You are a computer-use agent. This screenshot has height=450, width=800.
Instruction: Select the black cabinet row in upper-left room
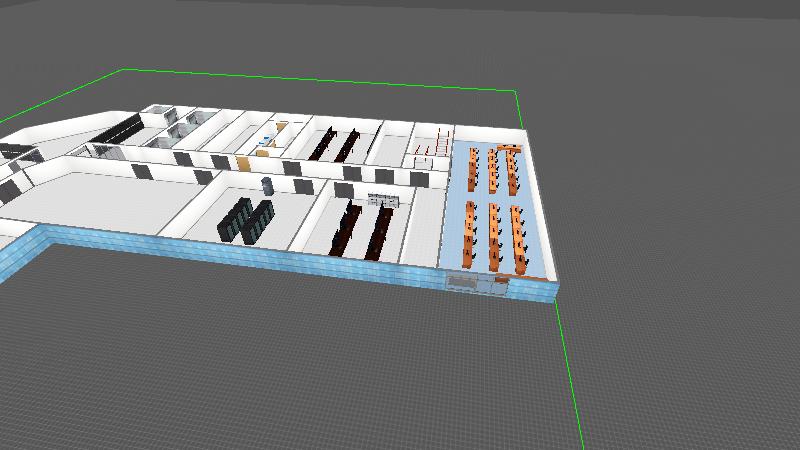click(x=120, y=130)
